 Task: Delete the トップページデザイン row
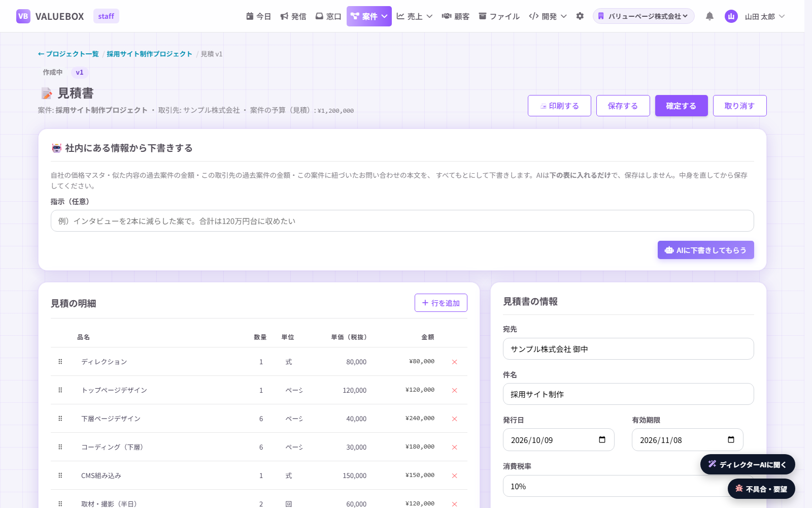coord(454,390)
